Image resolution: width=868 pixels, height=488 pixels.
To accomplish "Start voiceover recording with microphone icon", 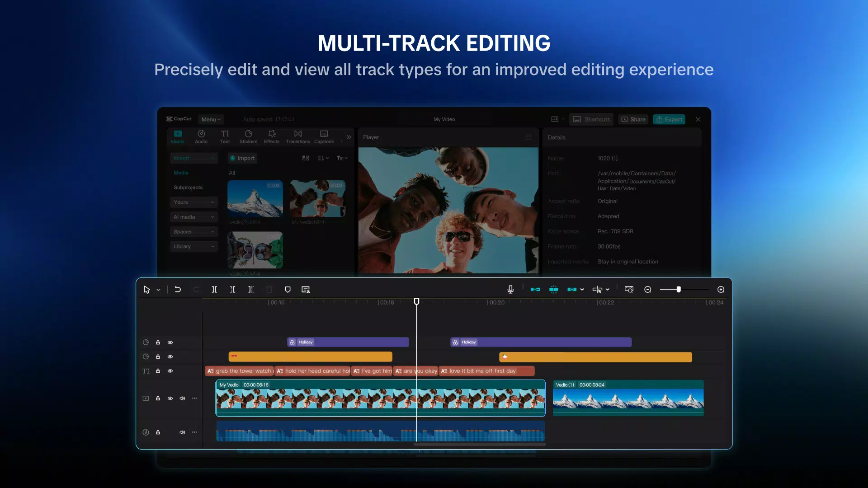I will click(510, 290).
